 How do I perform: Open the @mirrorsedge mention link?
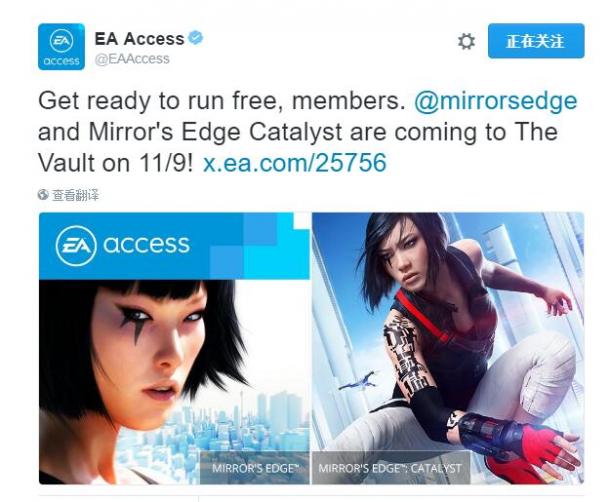coord(496,101)
